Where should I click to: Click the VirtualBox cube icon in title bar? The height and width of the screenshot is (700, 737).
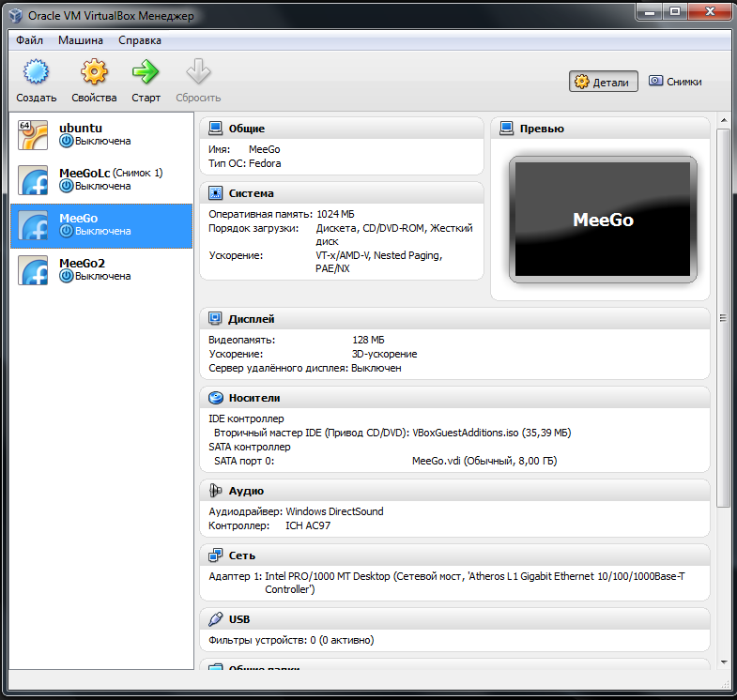[x=16, y=16]
